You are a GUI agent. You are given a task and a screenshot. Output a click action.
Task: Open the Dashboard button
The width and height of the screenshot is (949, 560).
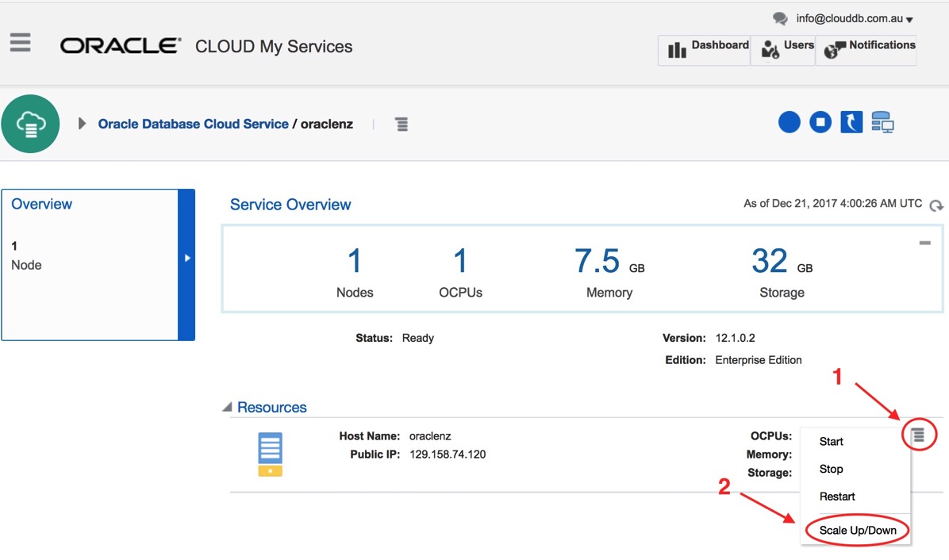705,49
